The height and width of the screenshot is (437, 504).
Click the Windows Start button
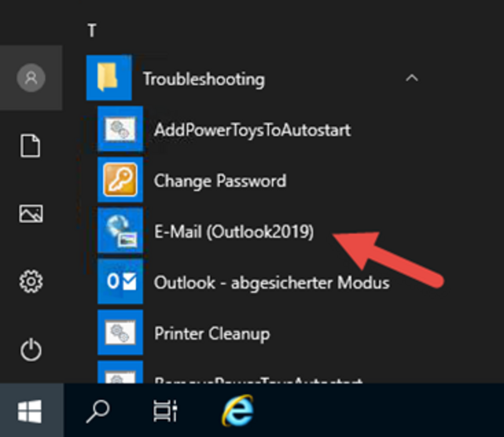pyautogui.click(x=30, y=411)
